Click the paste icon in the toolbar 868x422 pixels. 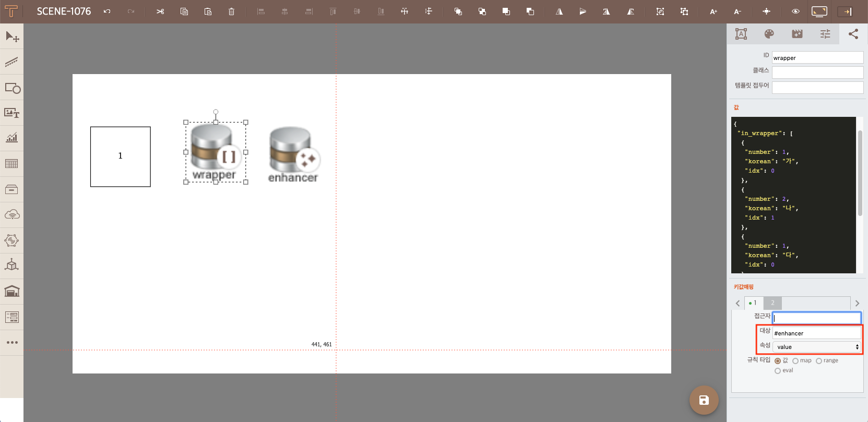208,11
